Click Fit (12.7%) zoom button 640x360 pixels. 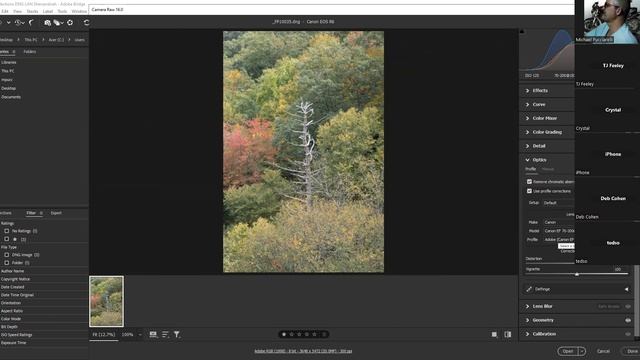coord(104,335)
